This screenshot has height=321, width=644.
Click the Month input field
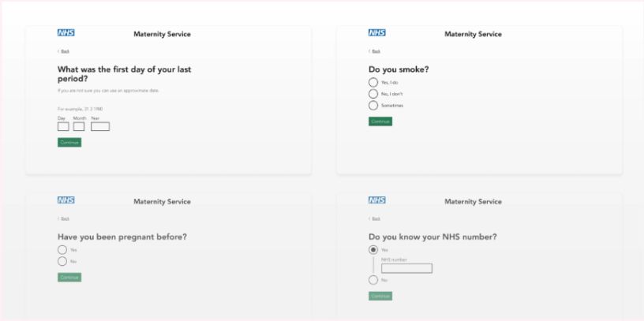click(x=79, y=126)
